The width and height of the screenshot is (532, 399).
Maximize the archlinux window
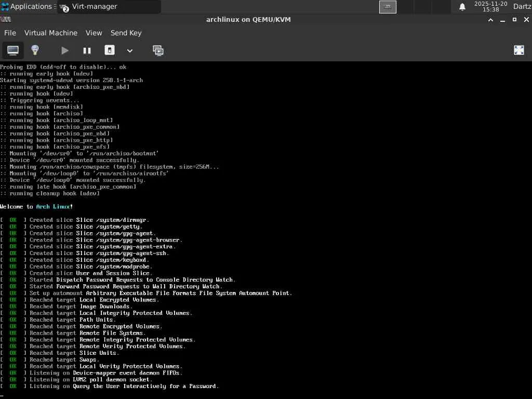click(514, 20)
